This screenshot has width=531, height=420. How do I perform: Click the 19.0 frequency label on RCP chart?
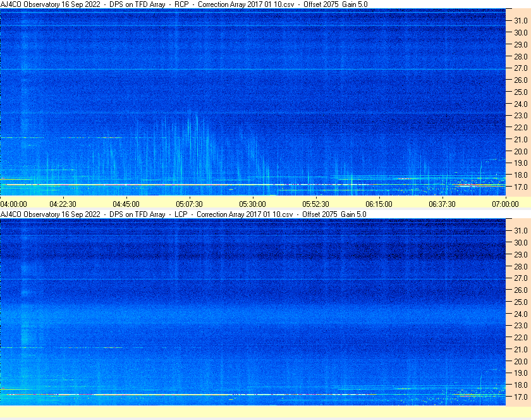[x=521, y=163]
